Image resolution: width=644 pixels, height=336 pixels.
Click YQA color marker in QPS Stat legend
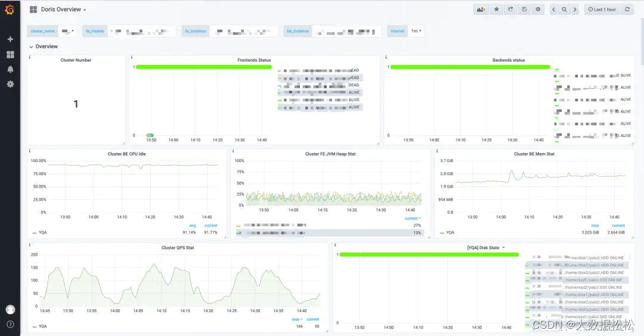(35, 327)
